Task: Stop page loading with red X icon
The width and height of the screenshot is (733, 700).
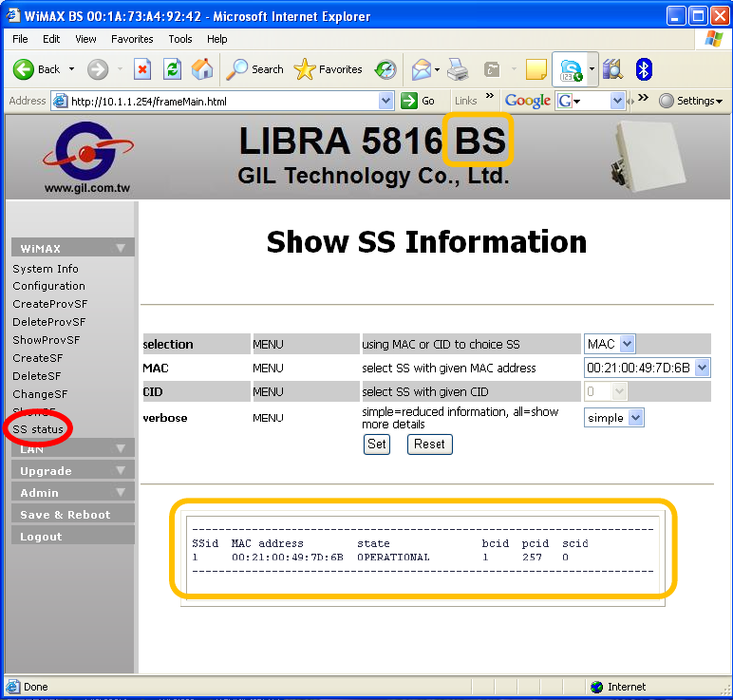Action: 142,69
